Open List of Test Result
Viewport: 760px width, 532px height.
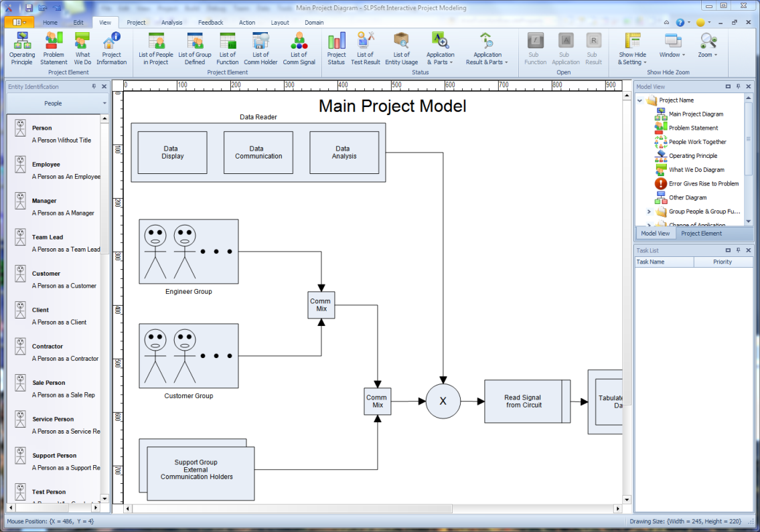(366, 48)
